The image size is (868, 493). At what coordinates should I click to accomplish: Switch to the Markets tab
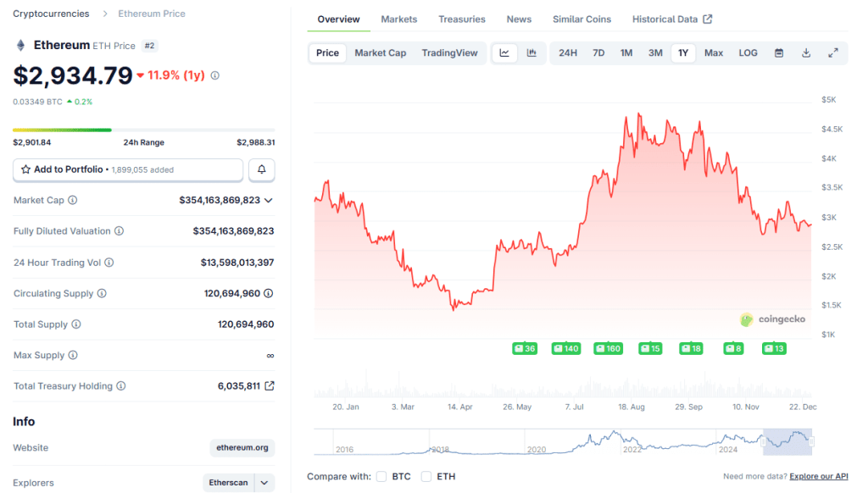point(398,19)
